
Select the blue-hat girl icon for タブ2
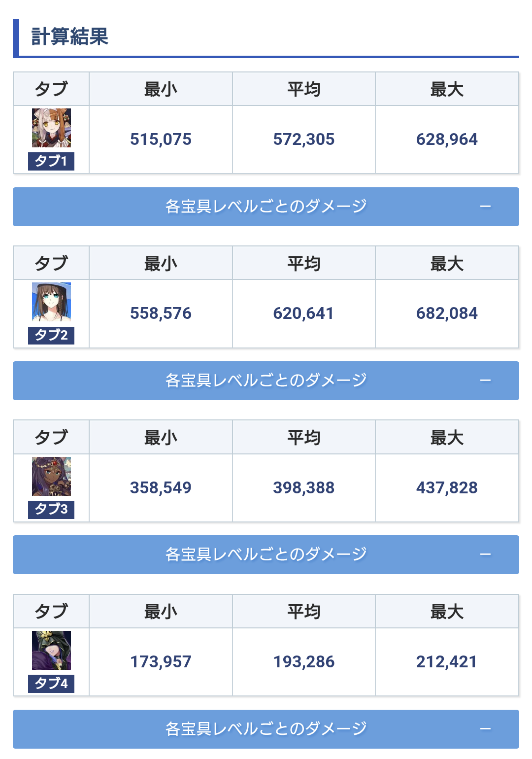tap(51, 302)
